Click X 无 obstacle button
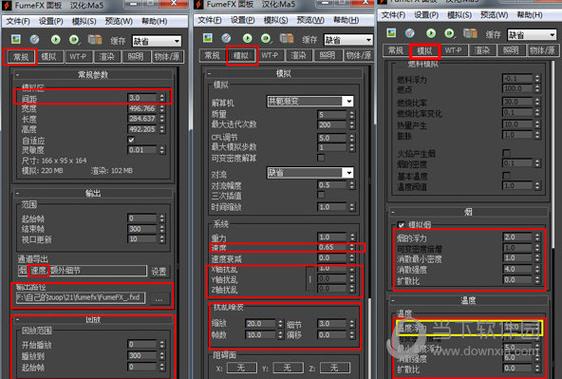The height and width of the screenshot is (379, 562). pyautogui.click(x=241, y=368)
